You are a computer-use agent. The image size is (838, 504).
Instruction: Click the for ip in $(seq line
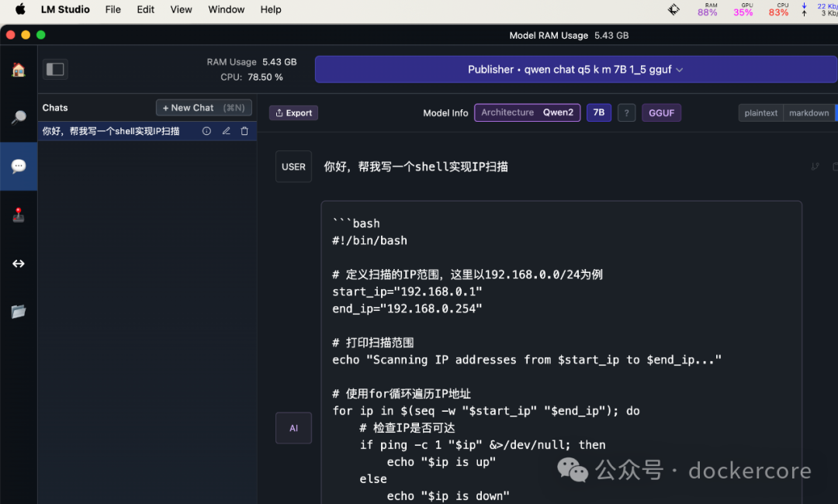[x=486, y=411]
